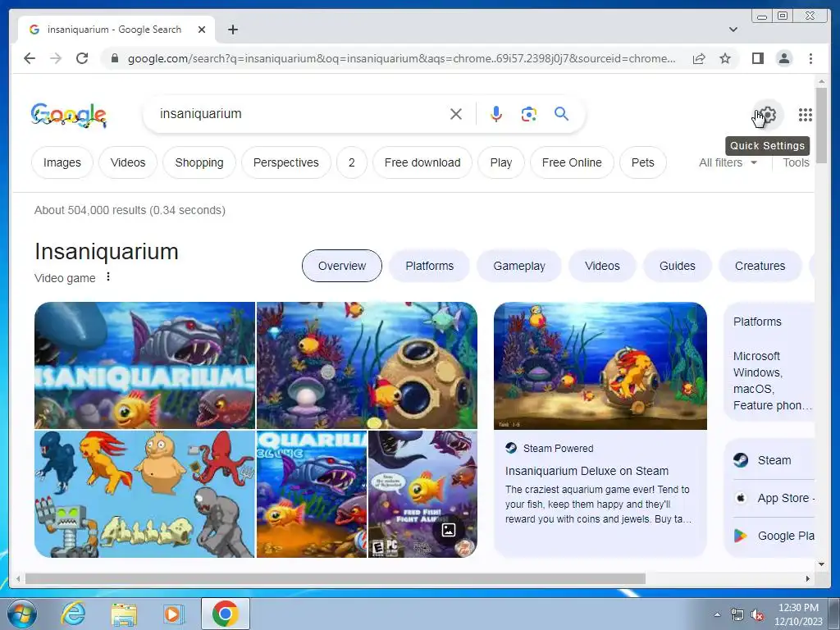The height and width of the screenshot is (630, 840).
Task: Expand the All filters dropdown
Action: click(x=728, y=162)
